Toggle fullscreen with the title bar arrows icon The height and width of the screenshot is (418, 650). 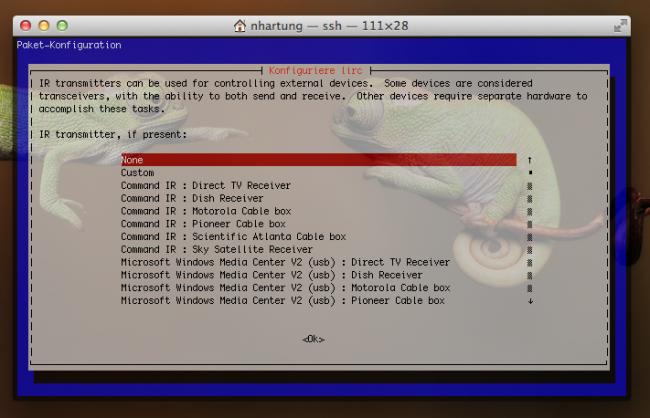620,26
